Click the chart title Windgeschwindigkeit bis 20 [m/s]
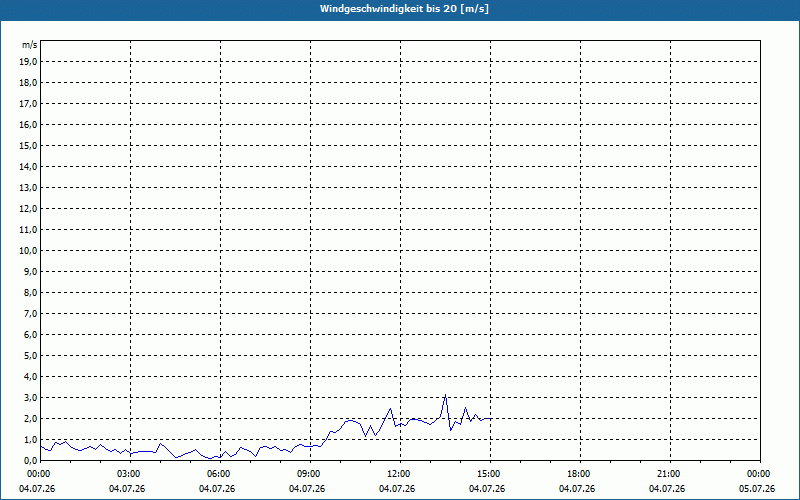 coord(404,9)
